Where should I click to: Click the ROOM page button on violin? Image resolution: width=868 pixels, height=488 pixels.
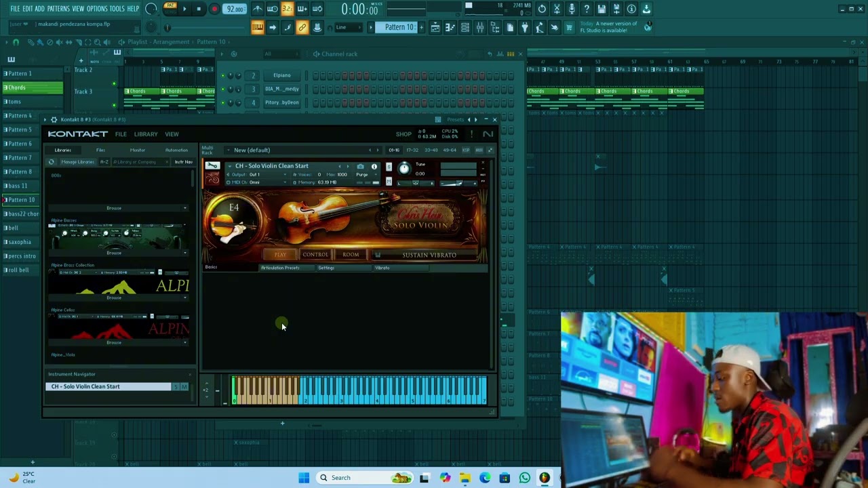[351, 255]
